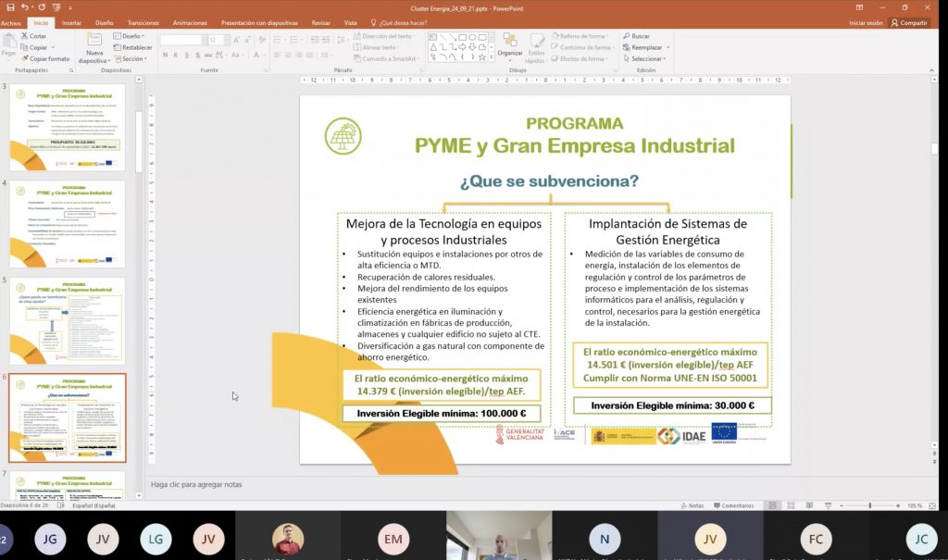Click the 105 % zoom level
Viewport: 948px width, 560px height.
914,505
